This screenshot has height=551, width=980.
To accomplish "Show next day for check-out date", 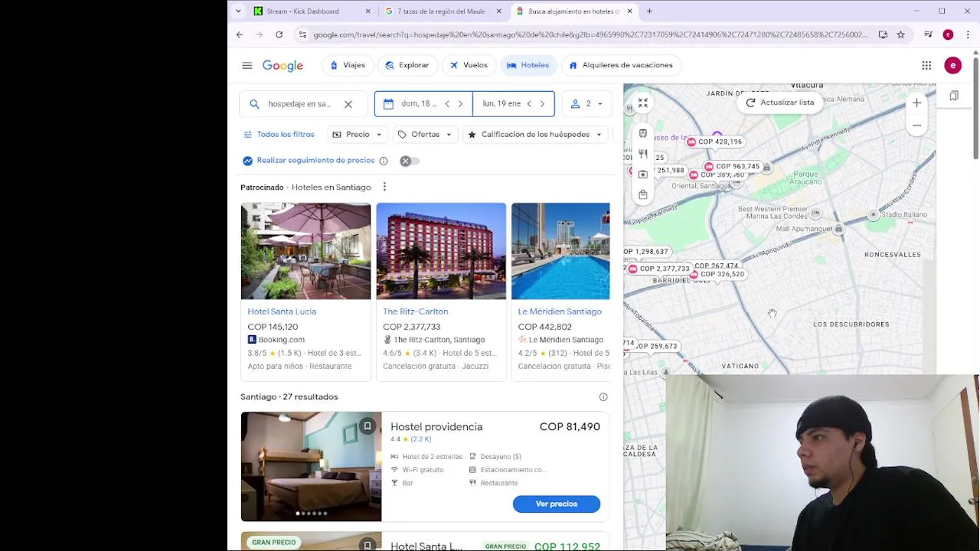I will tap(542, 103).
